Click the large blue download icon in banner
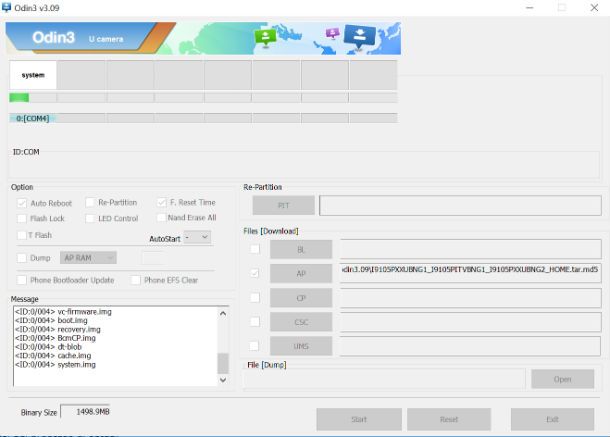 [358, 37]
